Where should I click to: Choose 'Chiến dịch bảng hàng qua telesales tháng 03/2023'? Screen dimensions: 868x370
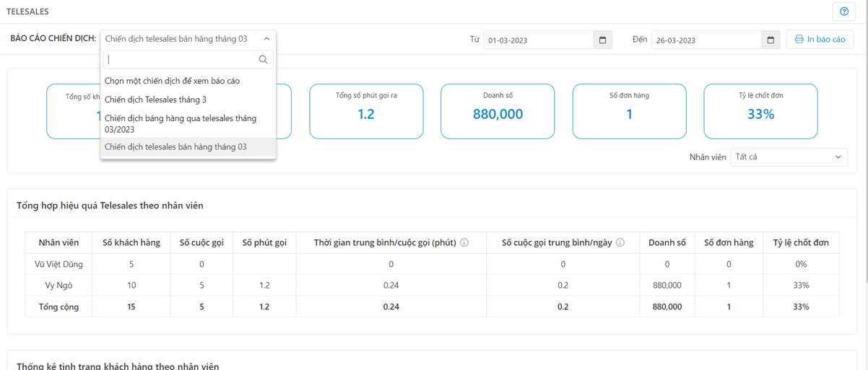click(x=181, y=123)
